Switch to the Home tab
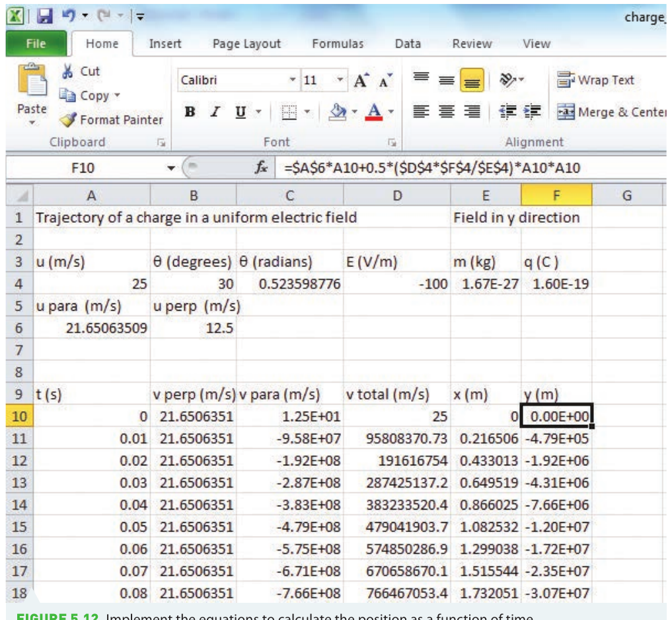 pos(102,44)
